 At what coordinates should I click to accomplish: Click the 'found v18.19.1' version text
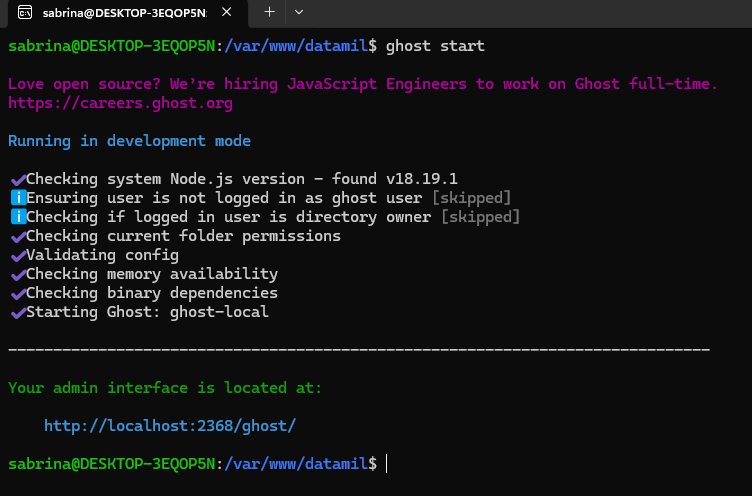(395, 179)
